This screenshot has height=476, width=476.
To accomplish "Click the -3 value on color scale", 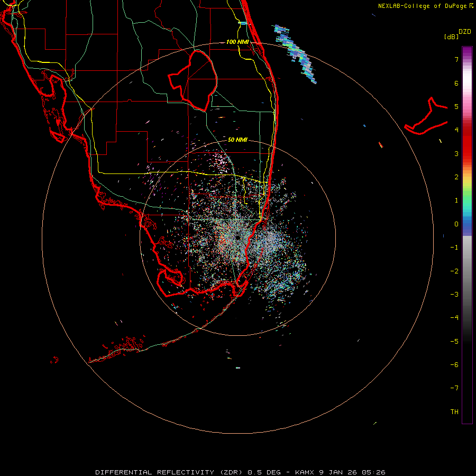I will pos(454,295).
